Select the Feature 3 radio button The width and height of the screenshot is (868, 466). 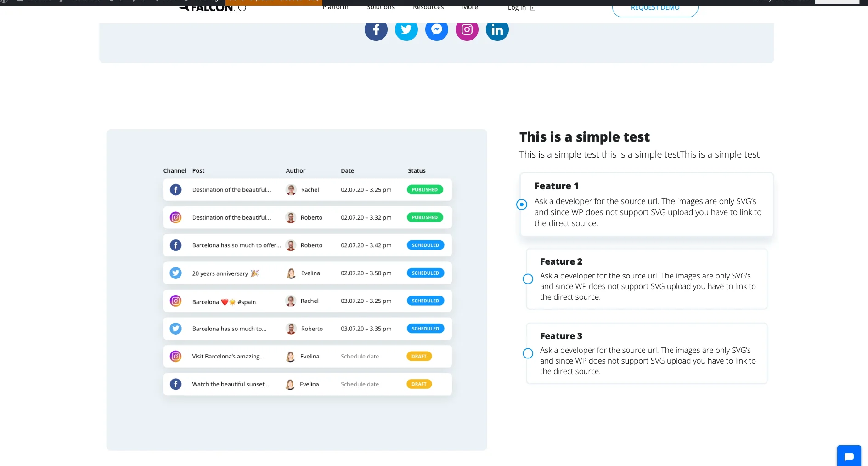528,353
